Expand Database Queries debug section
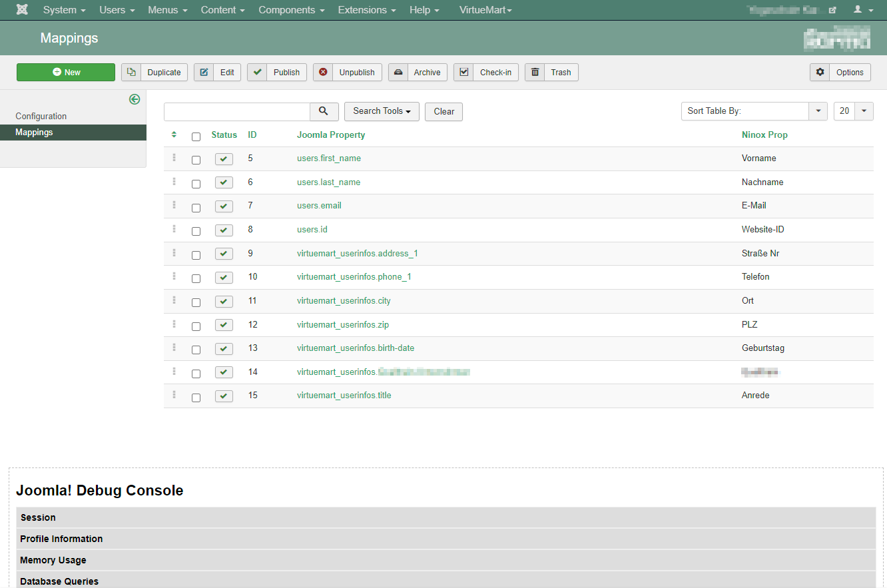 pyautogui.click(x=445, y=580)
